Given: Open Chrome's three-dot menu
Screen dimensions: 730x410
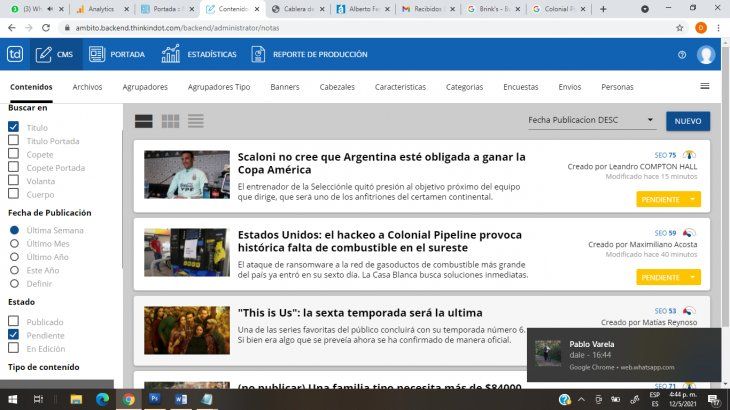Looking at the screenshot, I should point(718,28).
